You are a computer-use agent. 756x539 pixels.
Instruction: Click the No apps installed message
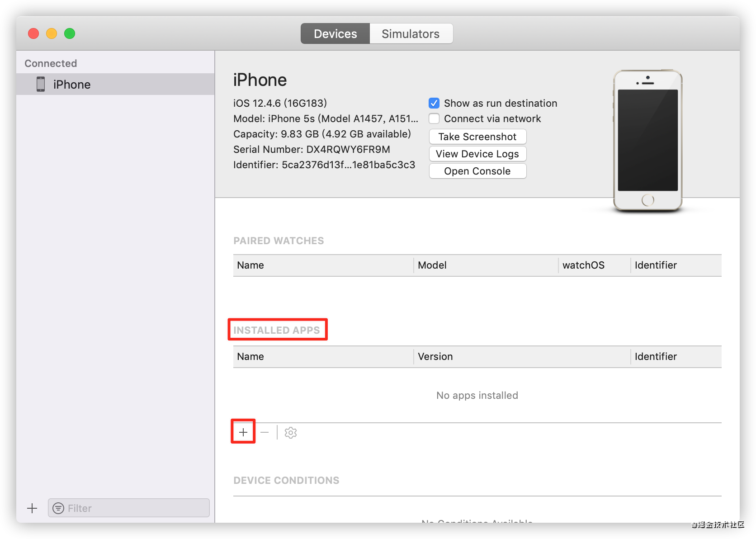[x=477, y=395]
